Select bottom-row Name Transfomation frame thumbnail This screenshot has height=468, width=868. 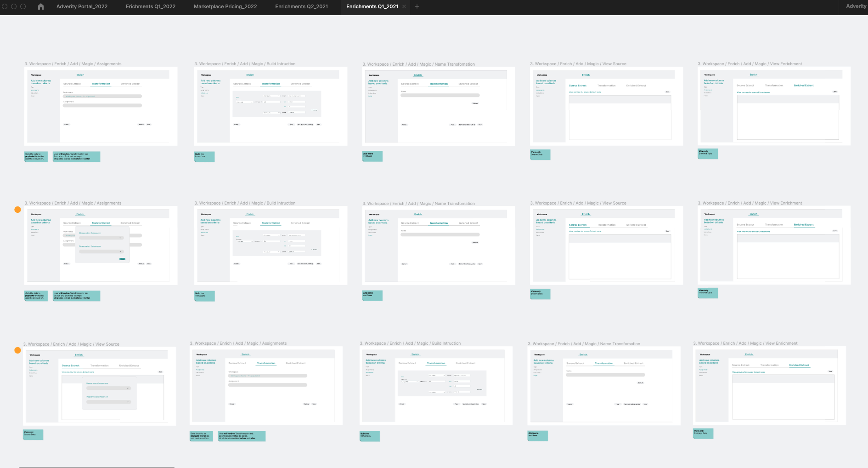[x=603, y=386]
